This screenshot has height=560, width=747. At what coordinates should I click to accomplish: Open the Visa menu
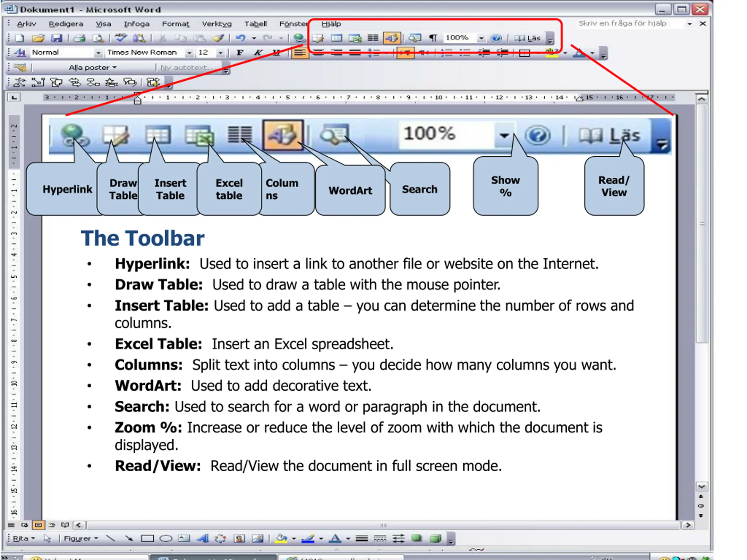click(103, 24)
